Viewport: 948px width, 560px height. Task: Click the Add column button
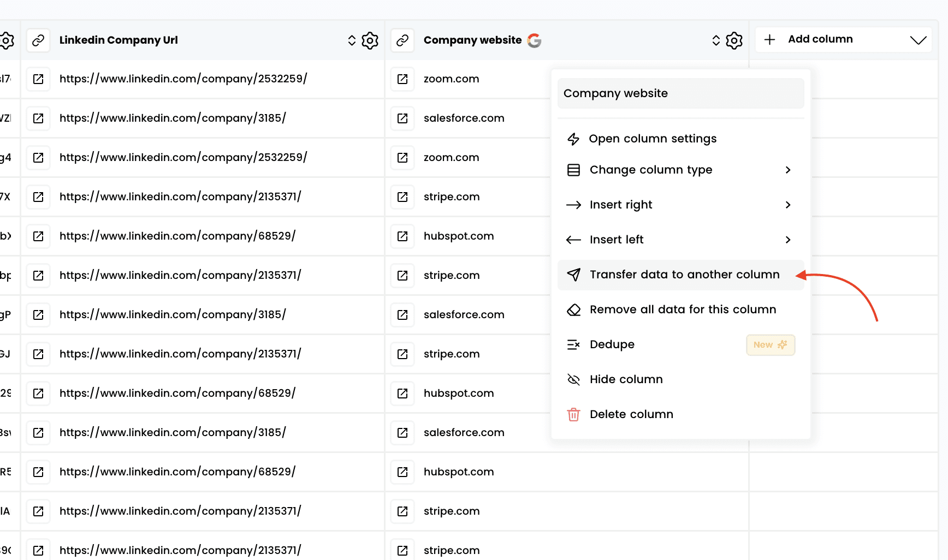844,40
